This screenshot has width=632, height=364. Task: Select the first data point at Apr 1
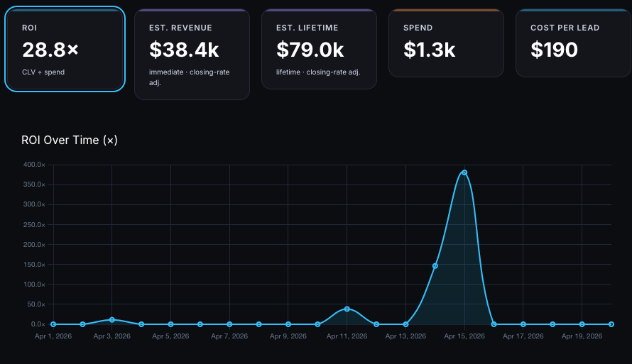(53, 324)
